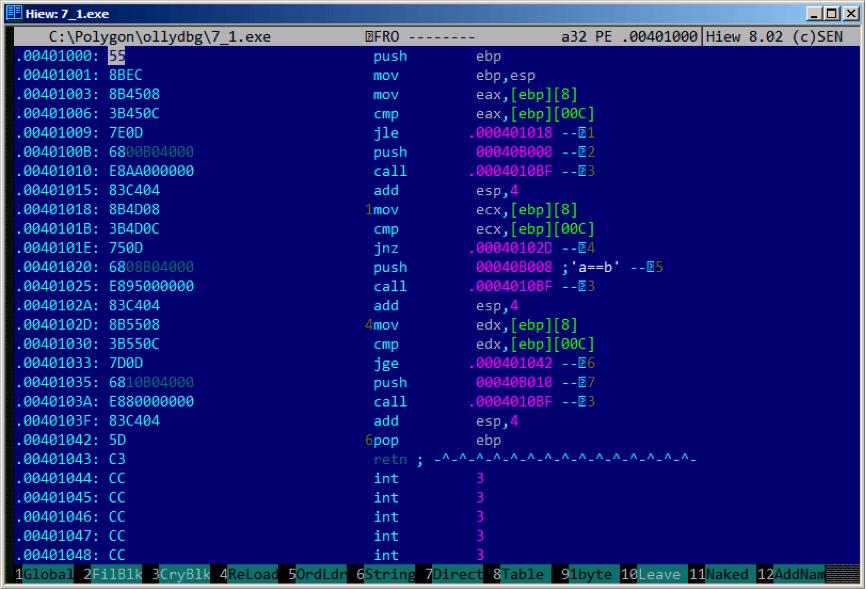Click the retn instruction at 00401043

[390, 459]
